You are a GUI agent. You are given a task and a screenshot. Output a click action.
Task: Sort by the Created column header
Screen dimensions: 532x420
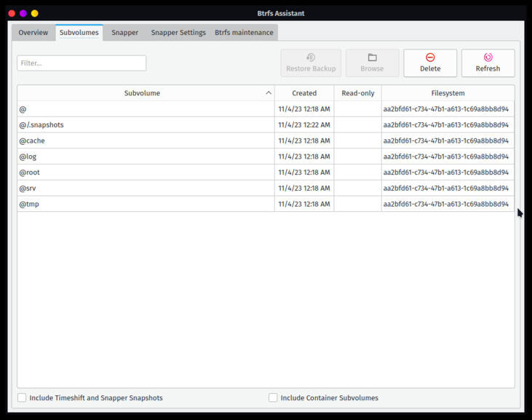pos(304,93)
